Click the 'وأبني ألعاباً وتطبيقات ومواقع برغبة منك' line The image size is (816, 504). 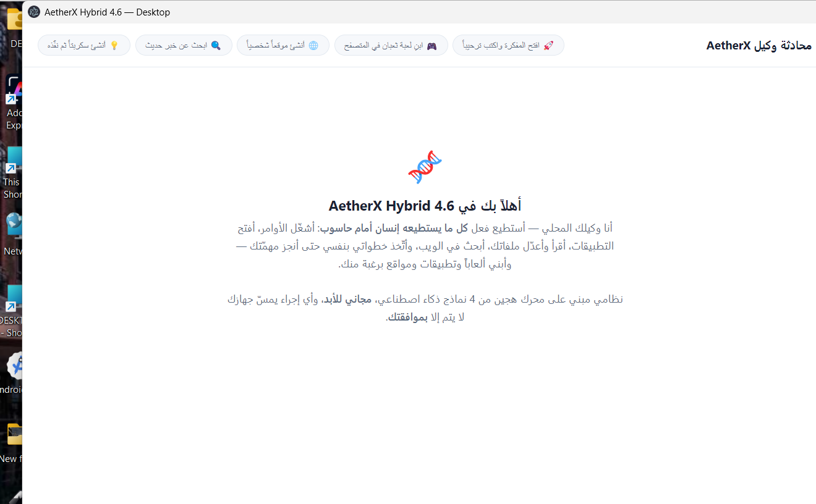425,264
